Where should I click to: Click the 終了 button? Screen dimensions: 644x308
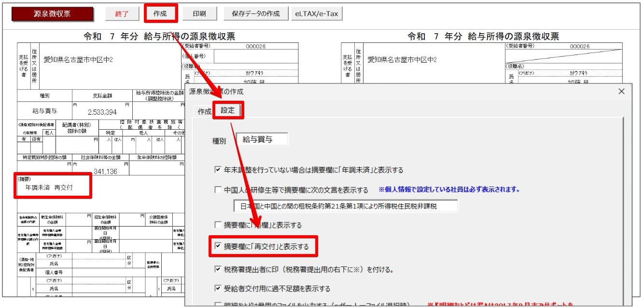coord(122,14)
